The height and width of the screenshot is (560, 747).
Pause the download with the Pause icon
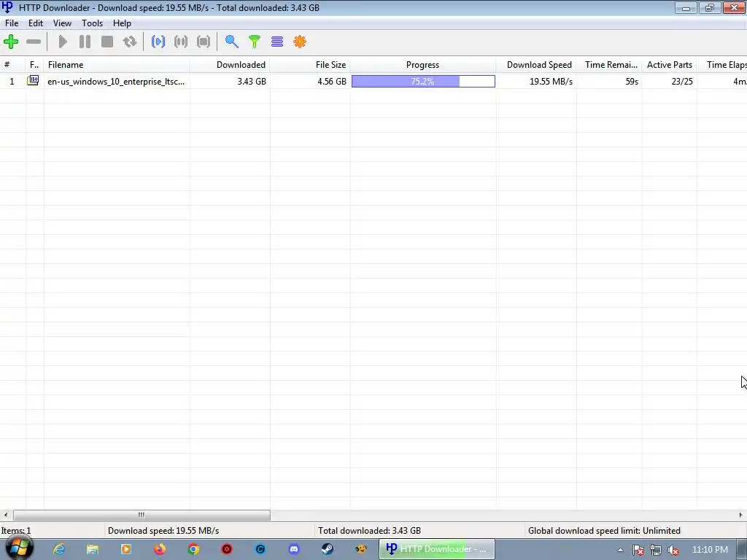[x=85, y=42]
